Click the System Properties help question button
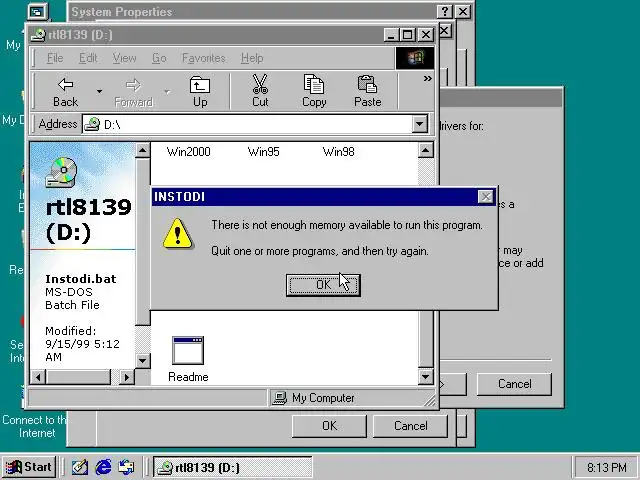The width and height of the screenshot is (640, 480). pyautogui.click(x=444, y=11)
